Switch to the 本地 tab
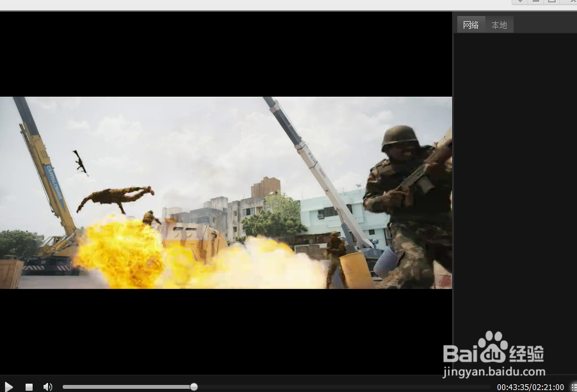The image size is (577, 392). coord(499,25)
